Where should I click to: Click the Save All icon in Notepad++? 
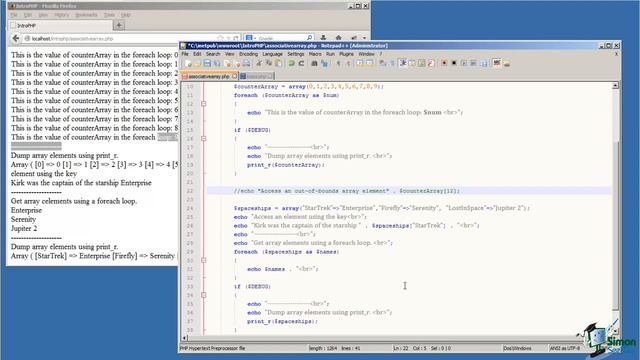[x=217, y=63]
